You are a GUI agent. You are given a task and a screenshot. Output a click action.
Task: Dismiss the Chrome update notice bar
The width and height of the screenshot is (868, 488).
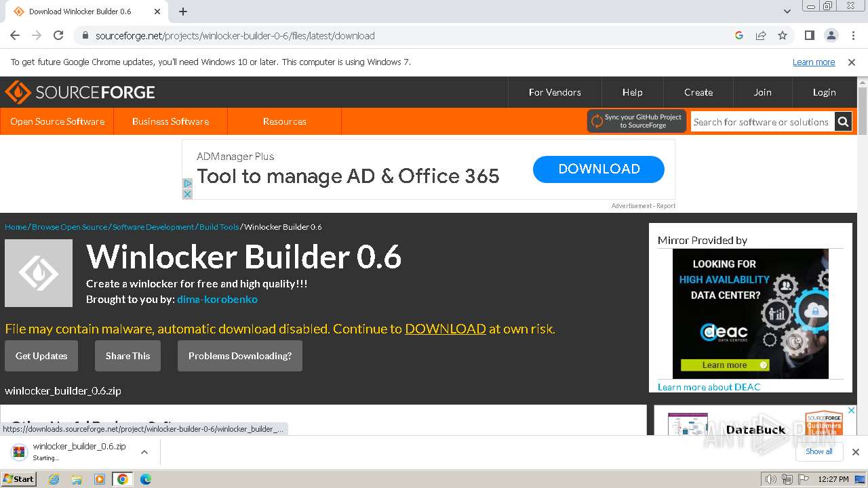point(852,62)
